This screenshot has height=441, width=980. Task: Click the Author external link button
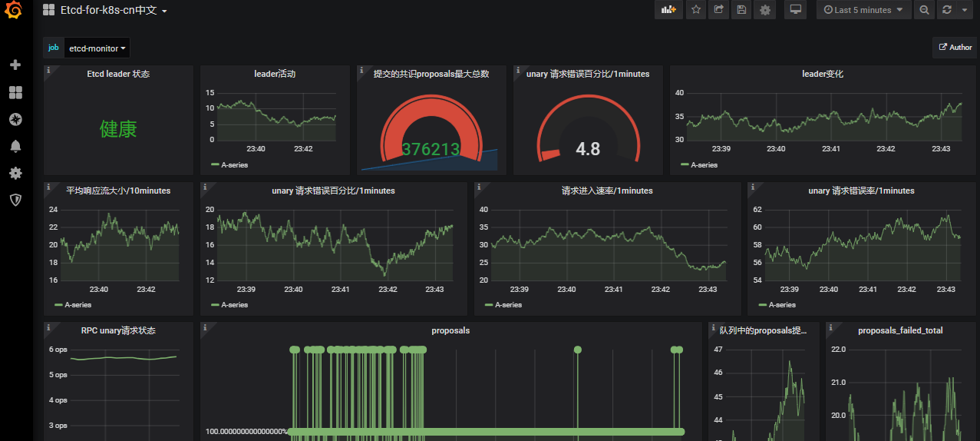coord(955,48)
